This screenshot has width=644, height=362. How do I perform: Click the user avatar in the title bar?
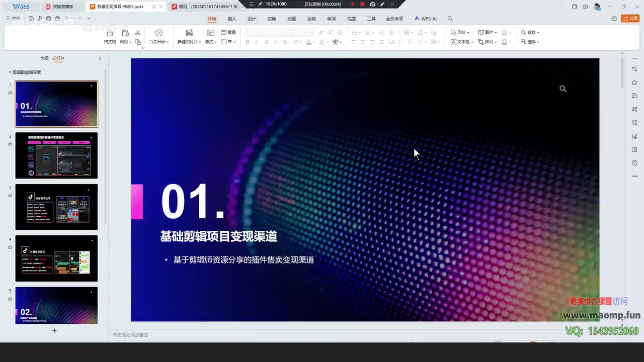pos(597,7)
